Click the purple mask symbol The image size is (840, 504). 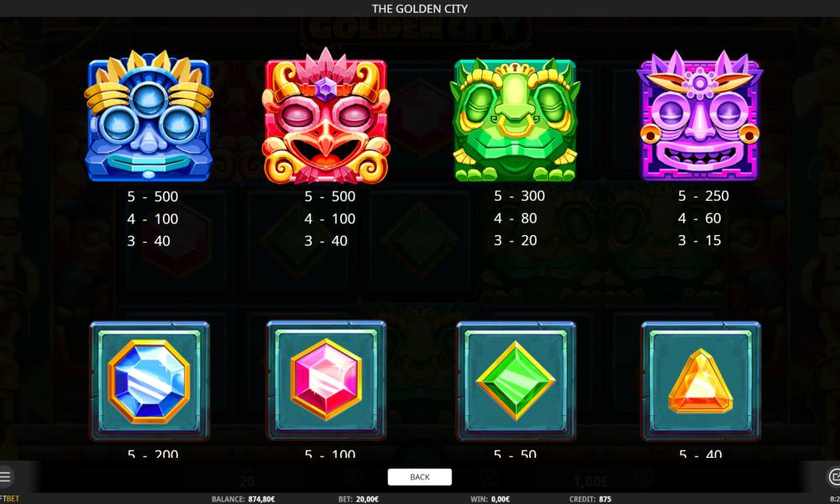pos(700,116)
